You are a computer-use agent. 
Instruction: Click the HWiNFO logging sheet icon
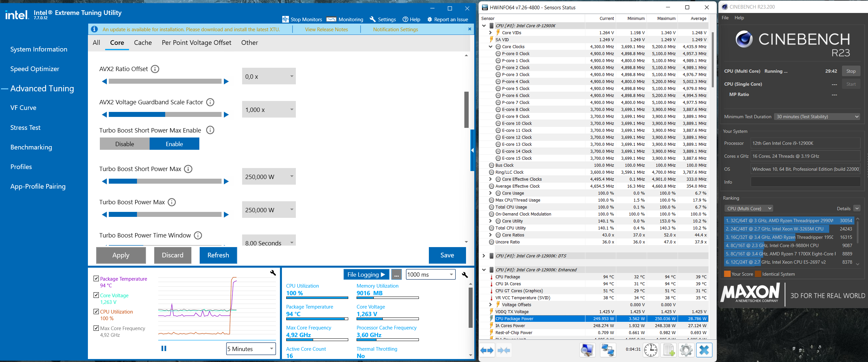pos(669,350)
